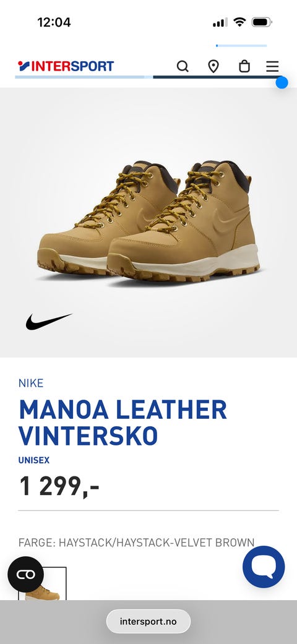Select the haystack color thumbnail
The height and width of the screenshot is (644, 297).
click(x=42, y=583)
